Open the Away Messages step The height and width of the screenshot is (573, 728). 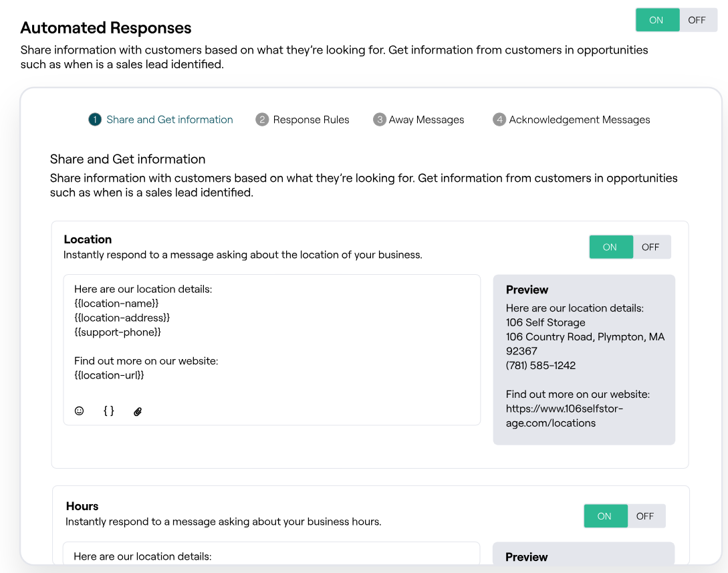[427, 119]
